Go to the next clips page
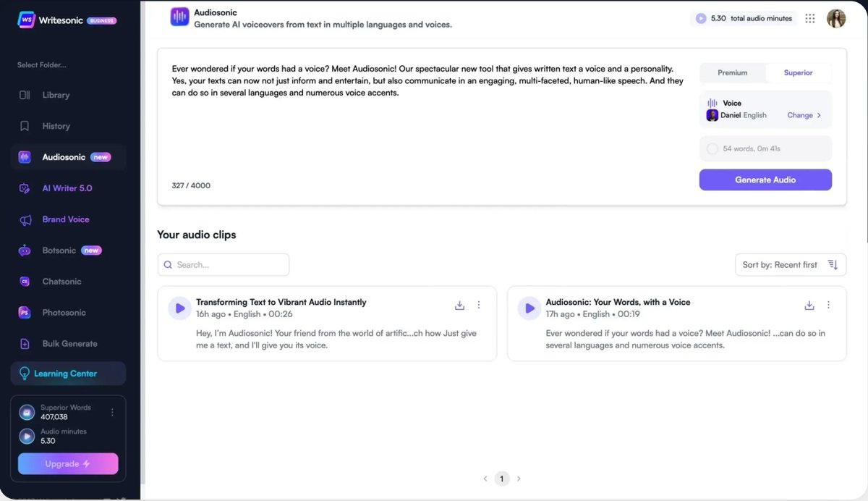This screenshot has height=501, width=868. pos(519,479)
